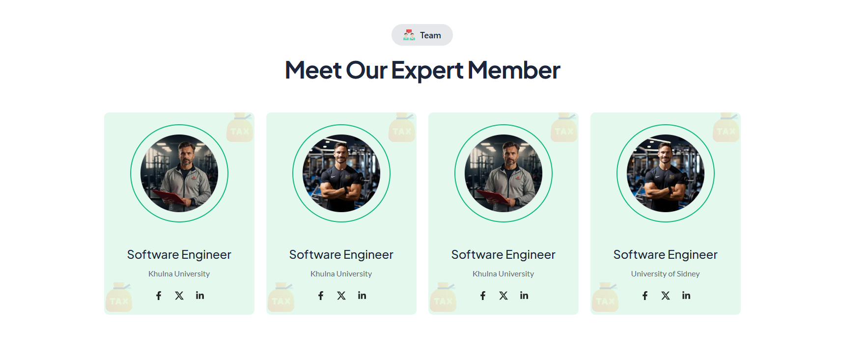Click the Team badge above the heading
The image size is (868, 355).
click(x=422, y=35)
